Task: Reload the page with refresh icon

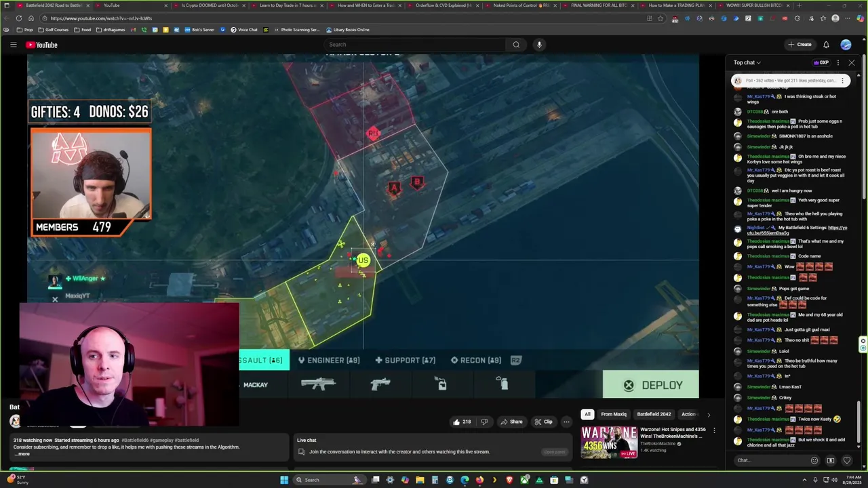Action: click(18, 18)
